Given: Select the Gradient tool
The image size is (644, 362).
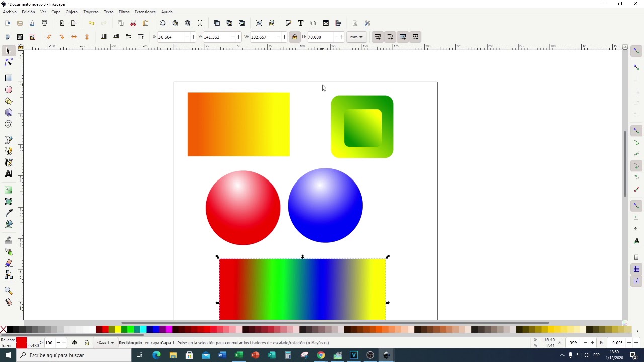Looking at the screenshot, I should click(x=8, y=190).
